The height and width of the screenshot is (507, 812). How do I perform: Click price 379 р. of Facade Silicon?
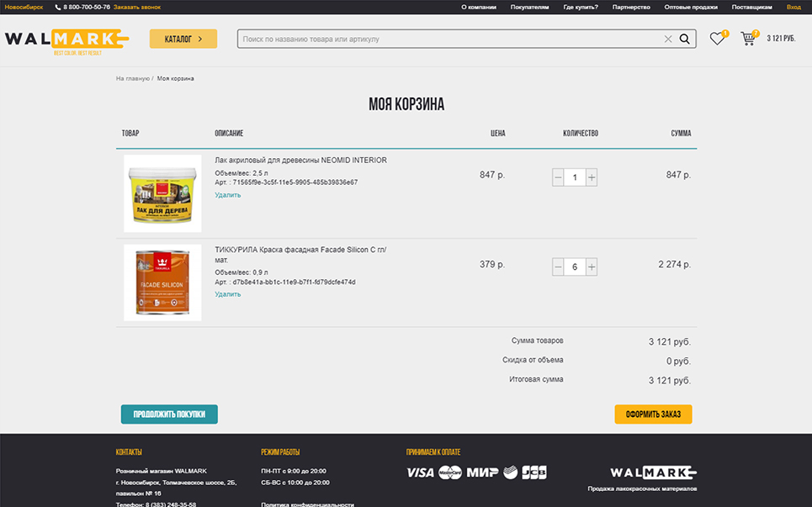492,264
